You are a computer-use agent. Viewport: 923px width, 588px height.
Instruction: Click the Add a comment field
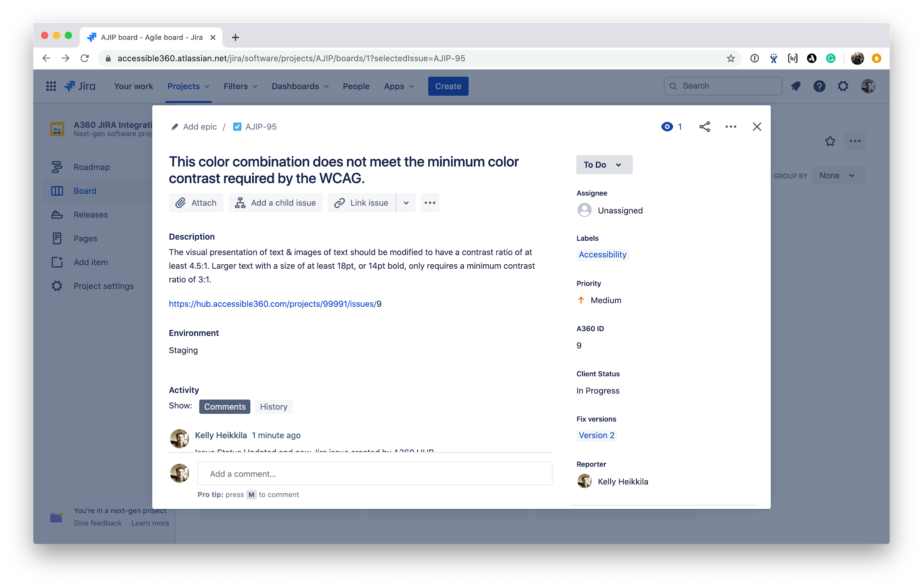click(x=374, y=474)
